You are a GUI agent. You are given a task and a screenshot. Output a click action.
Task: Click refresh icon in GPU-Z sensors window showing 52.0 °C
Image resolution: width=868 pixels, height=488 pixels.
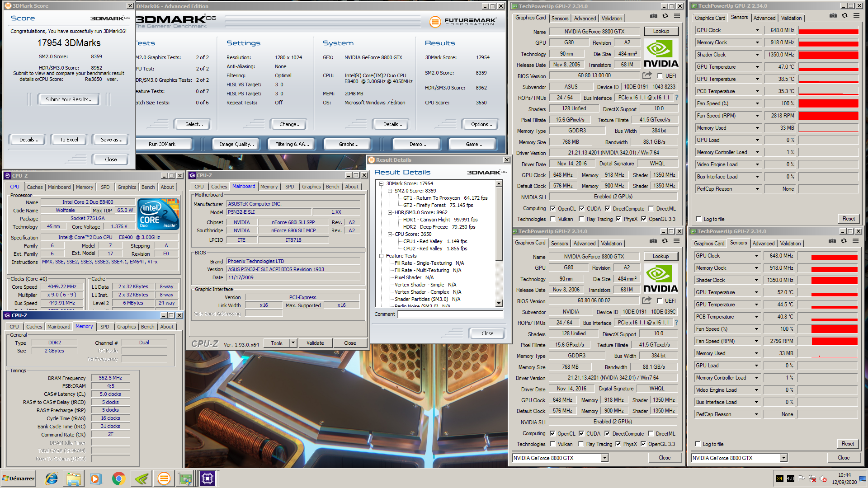tap(844, 241)
